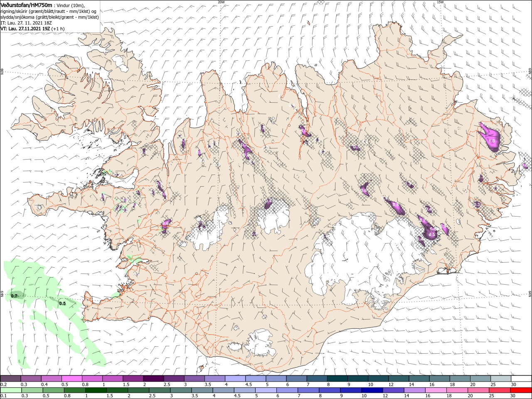The height and width of the screenshot is (399, 532).
Task: Click the 30 label under the top legend row
Action: (514, 384)
